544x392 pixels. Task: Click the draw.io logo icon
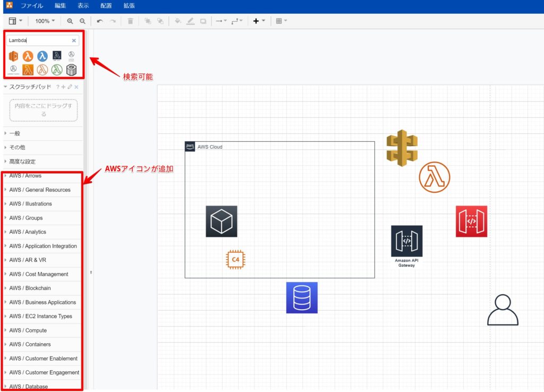[9, 5]
